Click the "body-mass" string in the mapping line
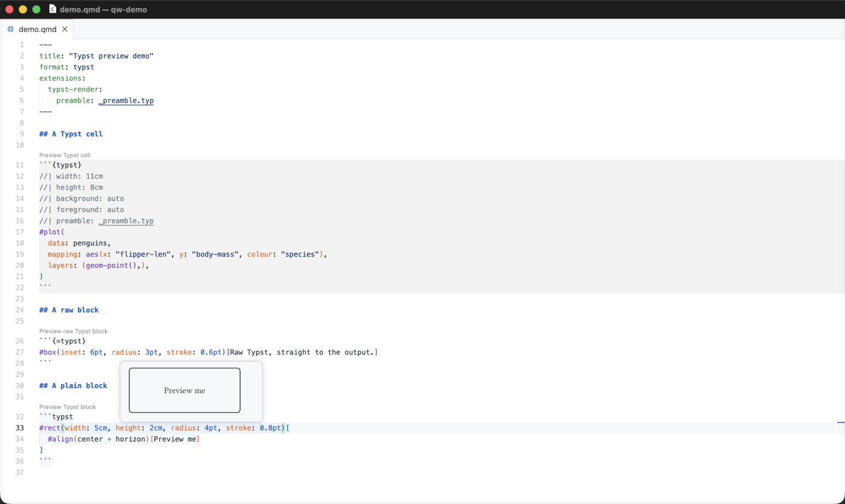This screenshot has height=504, width=845. point(215,254)
